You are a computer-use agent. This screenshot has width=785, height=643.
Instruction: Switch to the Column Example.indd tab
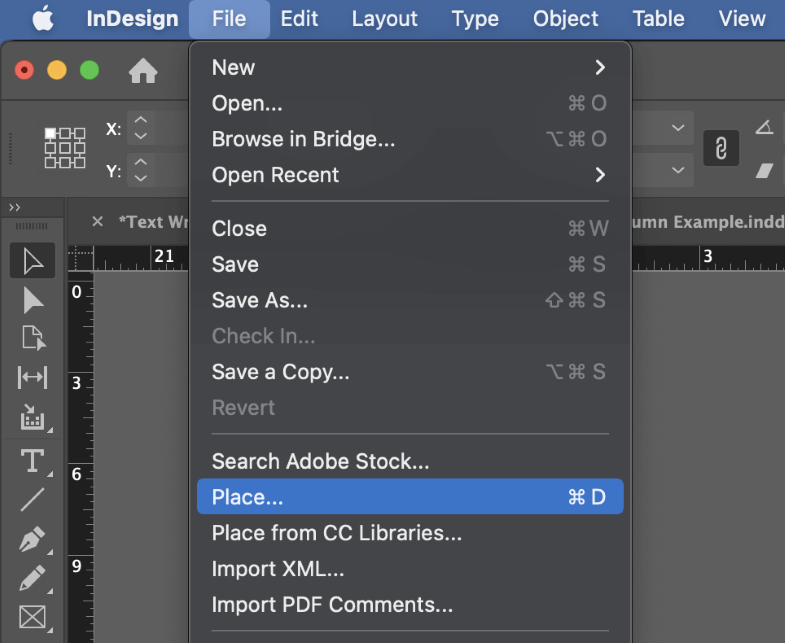click(x=708, y=222)
